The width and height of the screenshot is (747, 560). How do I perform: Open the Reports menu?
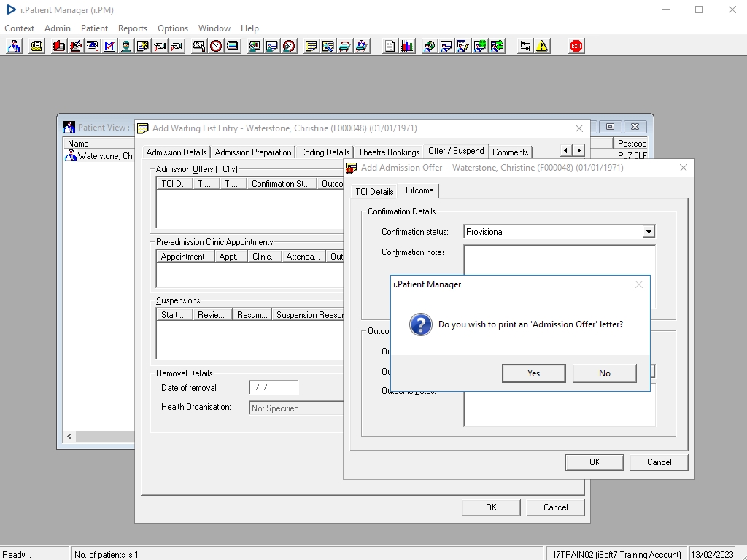(x=133, y=28)
